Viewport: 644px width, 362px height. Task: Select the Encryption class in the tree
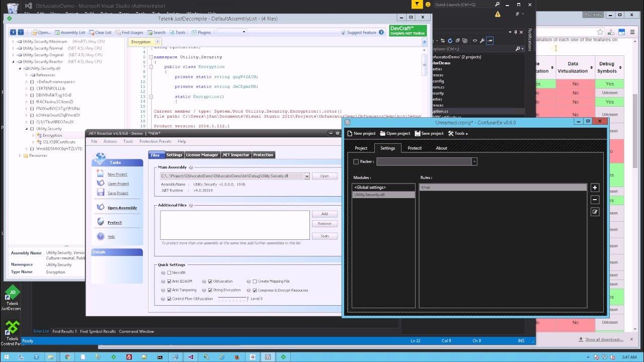tap(52, 135)
